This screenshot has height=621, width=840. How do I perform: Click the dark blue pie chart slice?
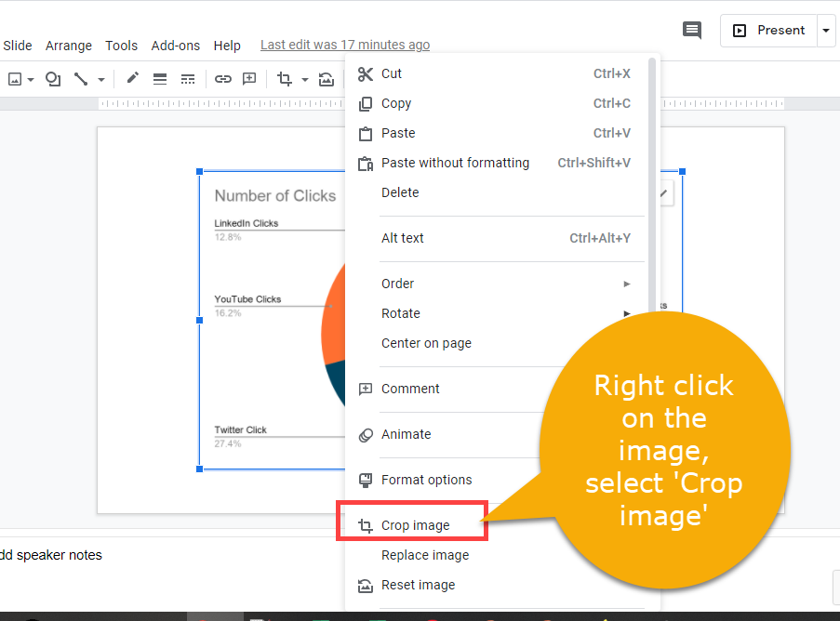tap(338, 380)
